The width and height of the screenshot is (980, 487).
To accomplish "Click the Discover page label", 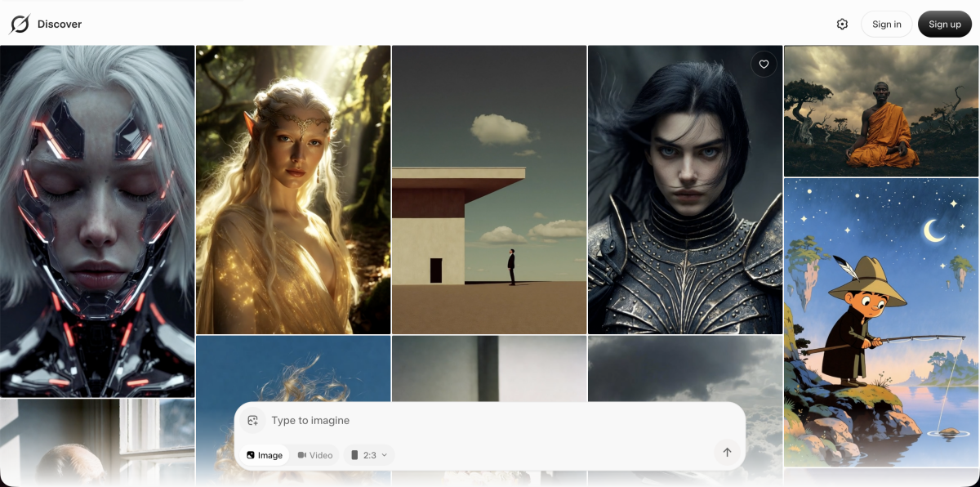I will [59, 24].
